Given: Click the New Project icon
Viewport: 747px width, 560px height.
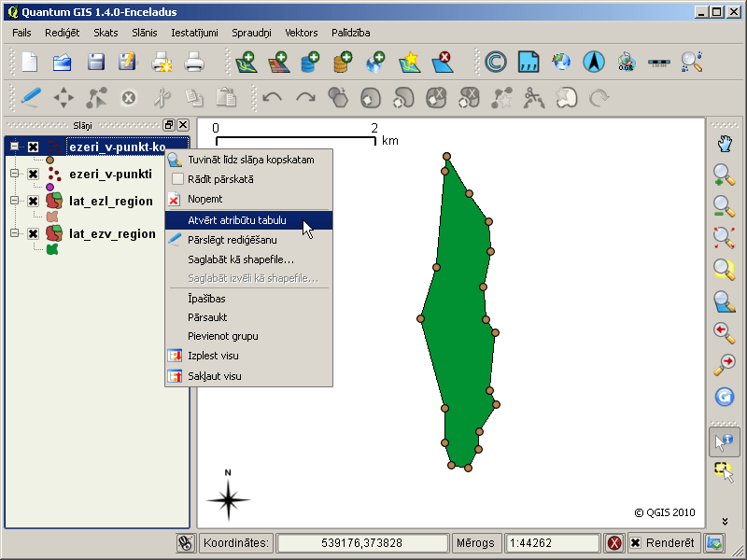Looking at the screenshot, I should (x=30, y=62).
